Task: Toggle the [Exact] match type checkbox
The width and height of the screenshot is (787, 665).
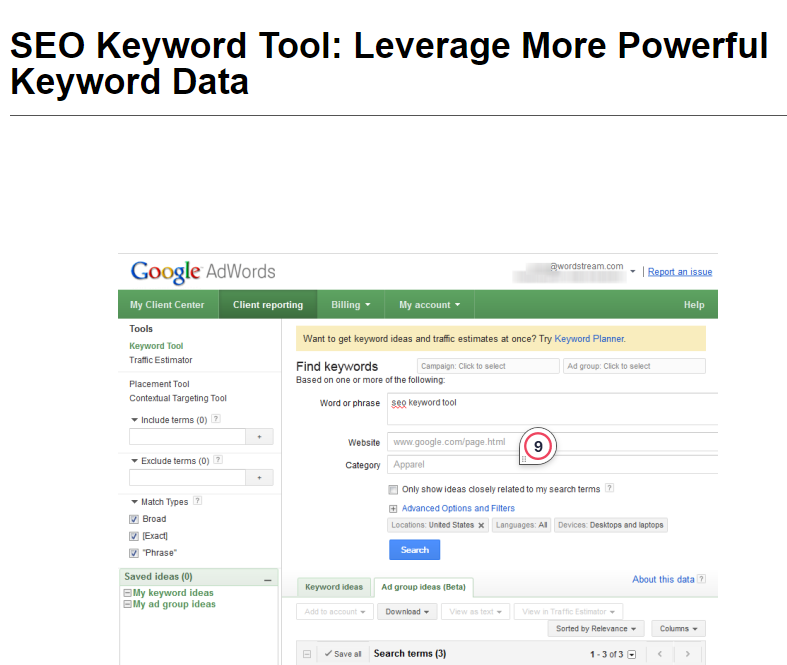Action: tap(134, 536)
